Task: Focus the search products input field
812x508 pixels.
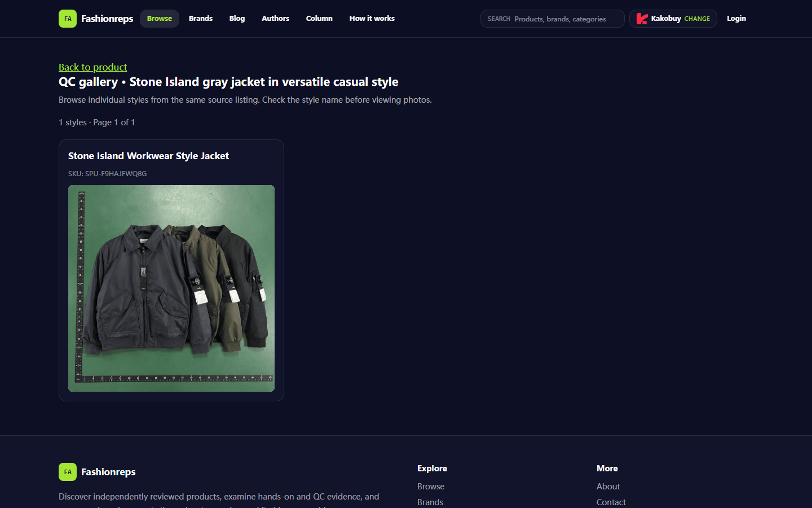Action: pos(553,19)
